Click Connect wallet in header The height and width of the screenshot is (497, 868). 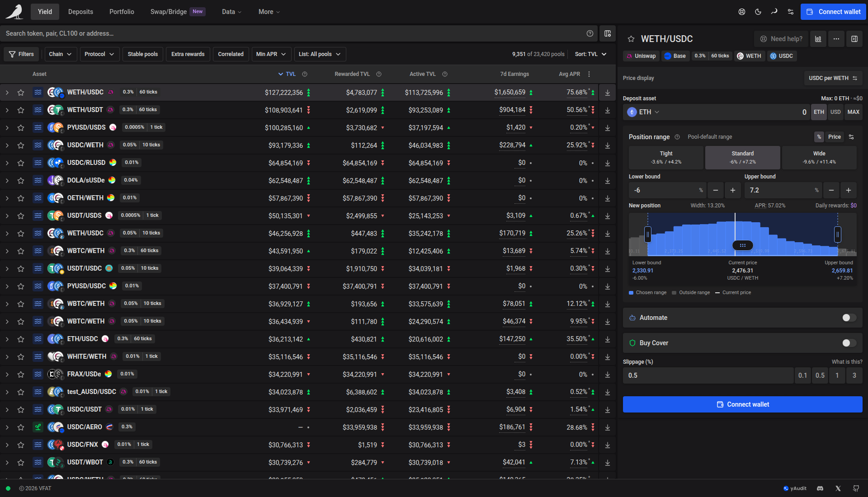click(833, 12)
